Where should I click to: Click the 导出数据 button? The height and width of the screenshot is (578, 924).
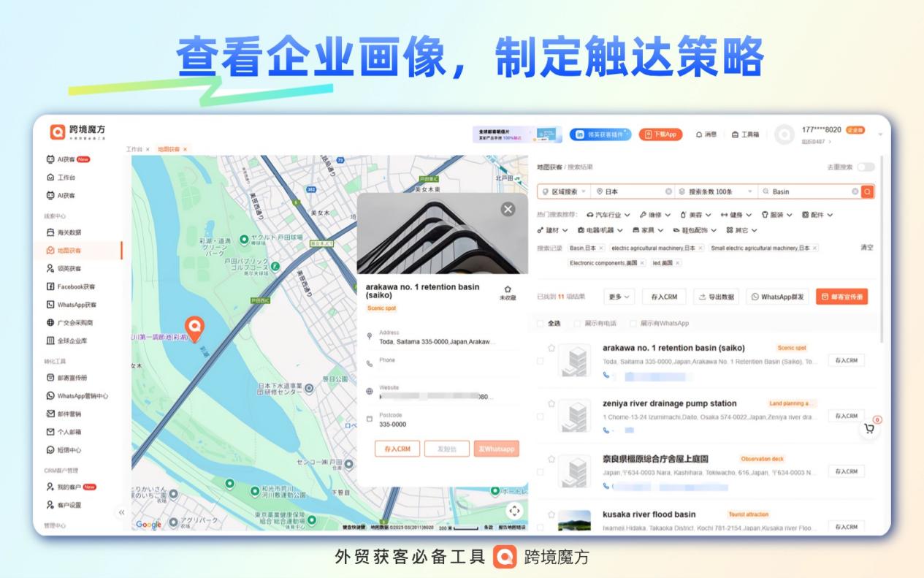tap(716, 297)
